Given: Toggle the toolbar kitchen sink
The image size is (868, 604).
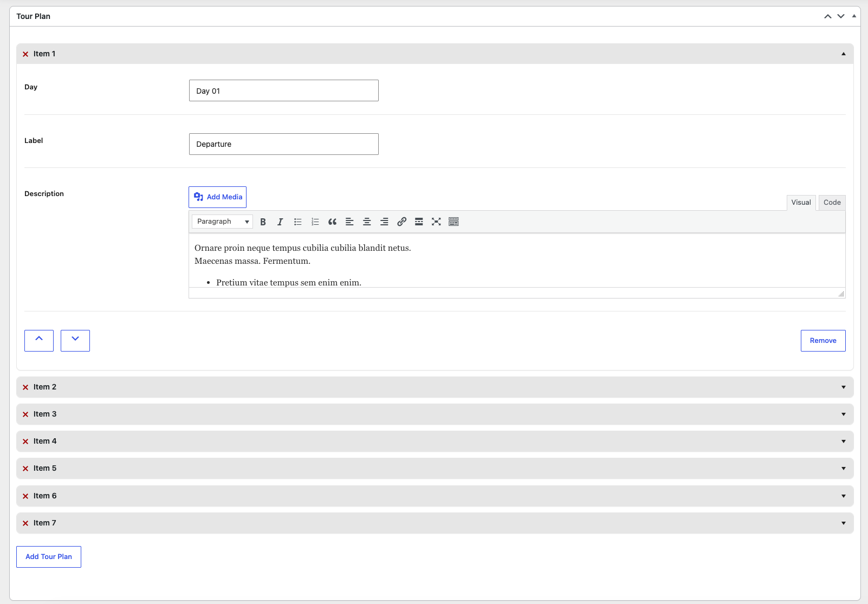Looking at the screenshot, I should [x=454, y=222].
